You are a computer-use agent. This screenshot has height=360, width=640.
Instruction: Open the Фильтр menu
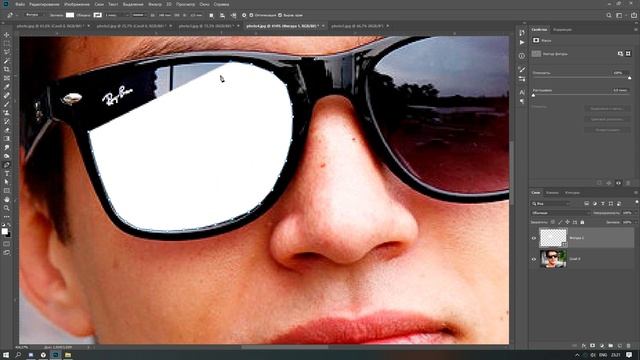tap(155, 4)
